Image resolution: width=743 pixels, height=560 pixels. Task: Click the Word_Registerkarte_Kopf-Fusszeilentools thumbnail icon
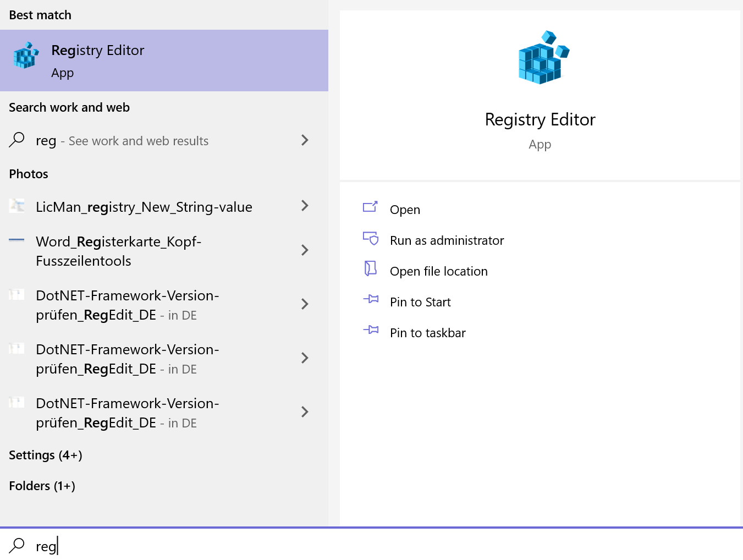[x=17, y=240]
